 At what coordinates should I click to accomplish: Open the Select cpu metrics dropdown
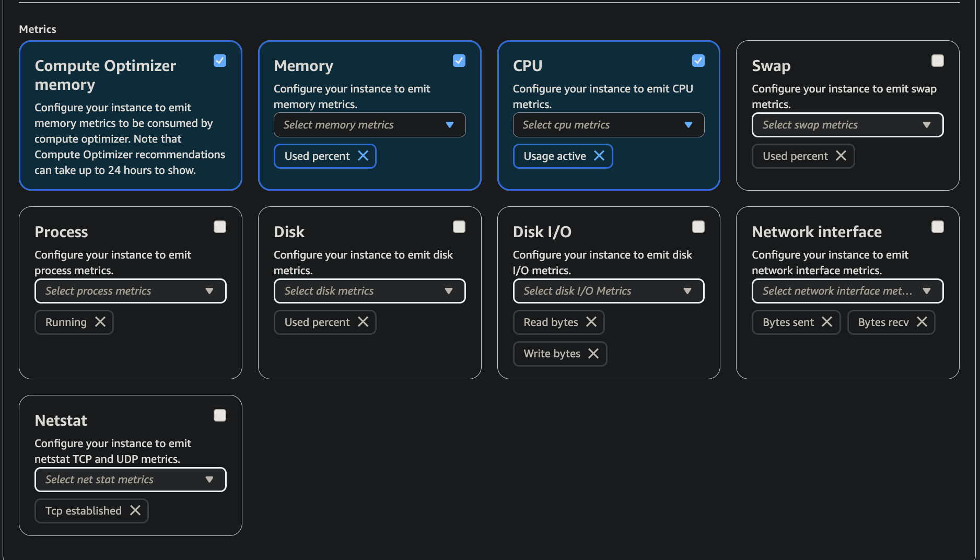(x=609, y=125)
